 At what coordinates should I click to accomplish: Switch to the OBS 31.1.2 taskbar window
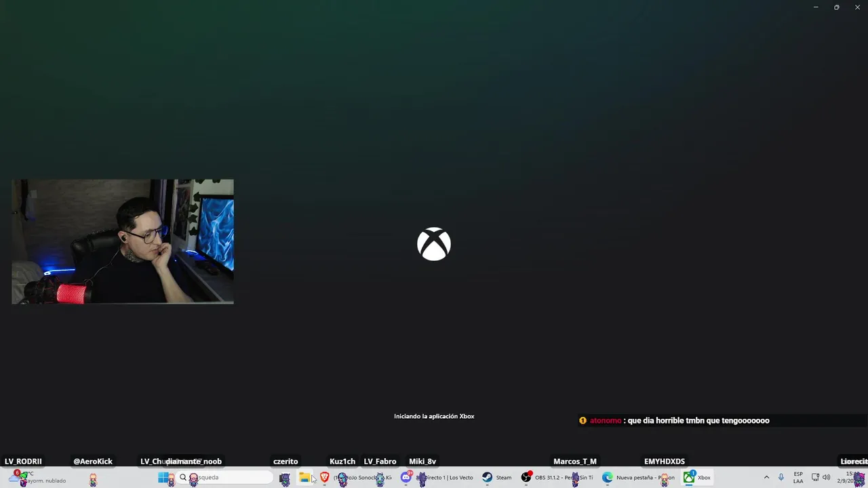tap(557, 478)
